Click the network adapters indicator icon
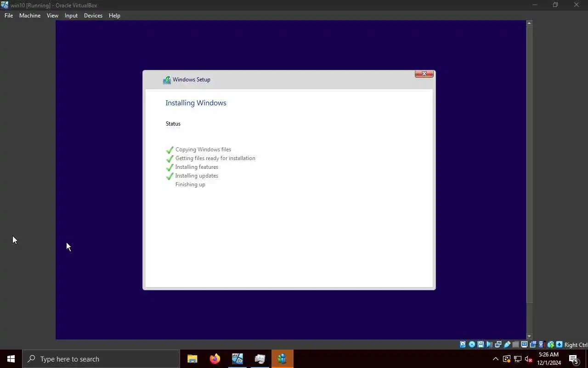Viewport: 588px width, 368px height. 498,345
